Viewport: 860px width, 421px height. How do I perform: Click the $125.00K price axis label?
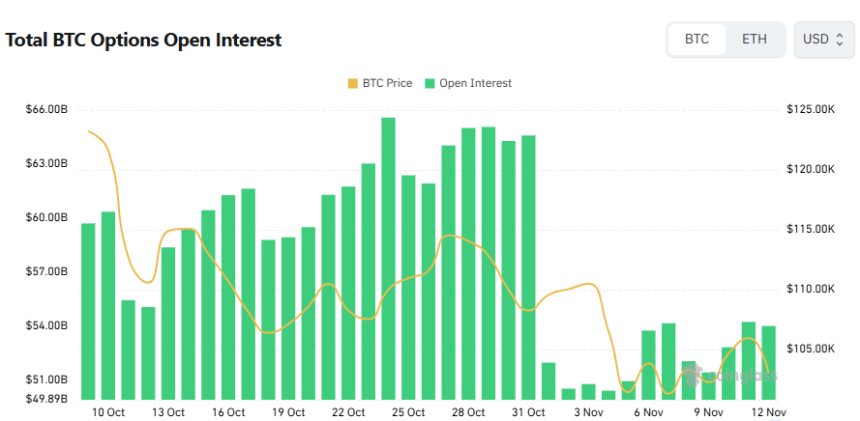coord(810,109)
